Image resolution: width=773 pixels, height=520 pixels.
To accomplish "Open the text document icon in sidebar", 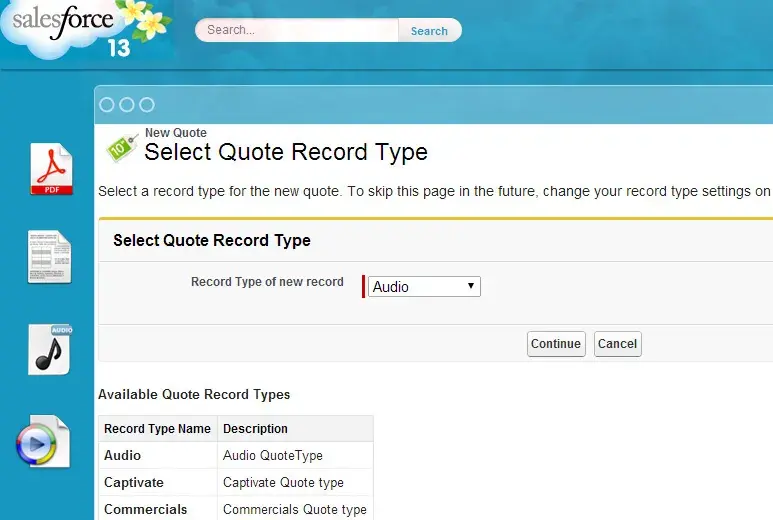I will pos(49,257).
